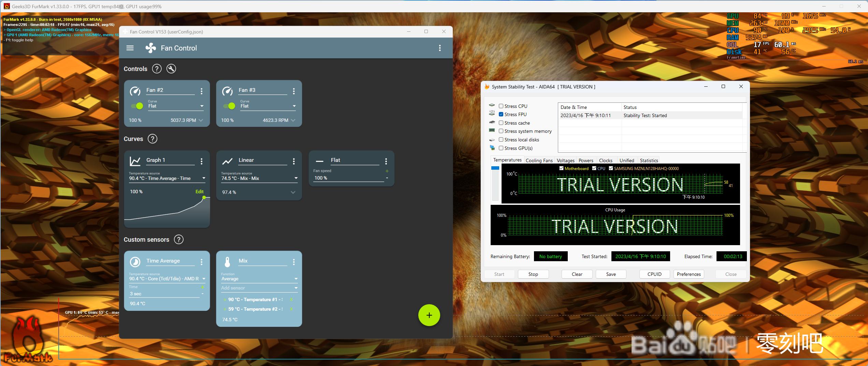Decrease Flat fan speed with minus
The height and width of the screenshot is (366, 868).
387,178
